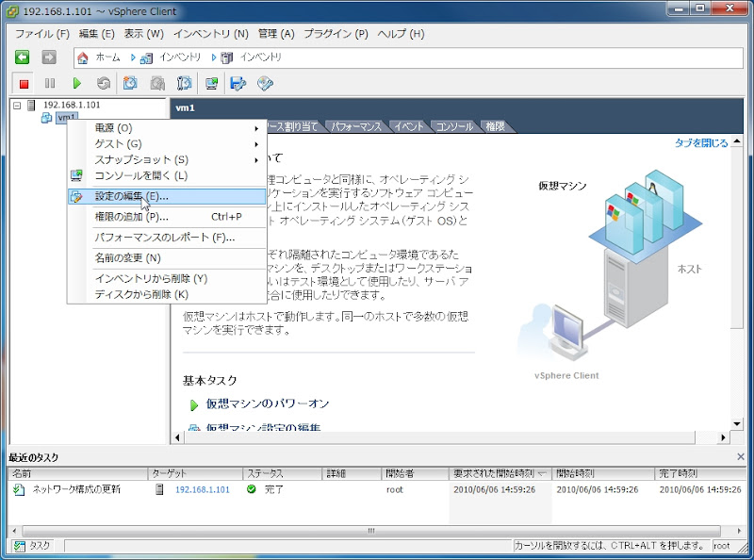
Task: Click the vSphere Client title bar icon
Action: click(x=12, y=11)
